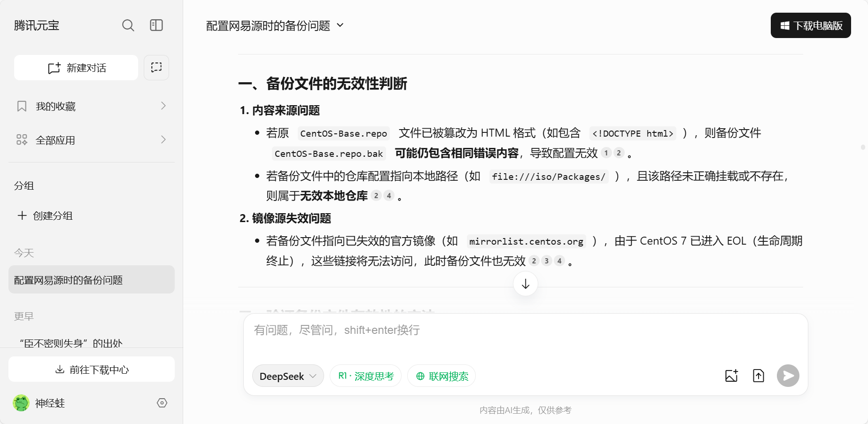868x424 pixels.
Task: Expand the 我的收藏 chevron arrow
Action: 163,106
